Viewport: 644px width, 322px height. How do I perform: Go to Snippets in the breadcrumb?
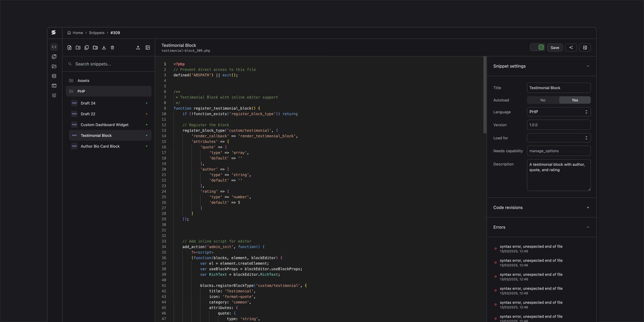point(97,33)
